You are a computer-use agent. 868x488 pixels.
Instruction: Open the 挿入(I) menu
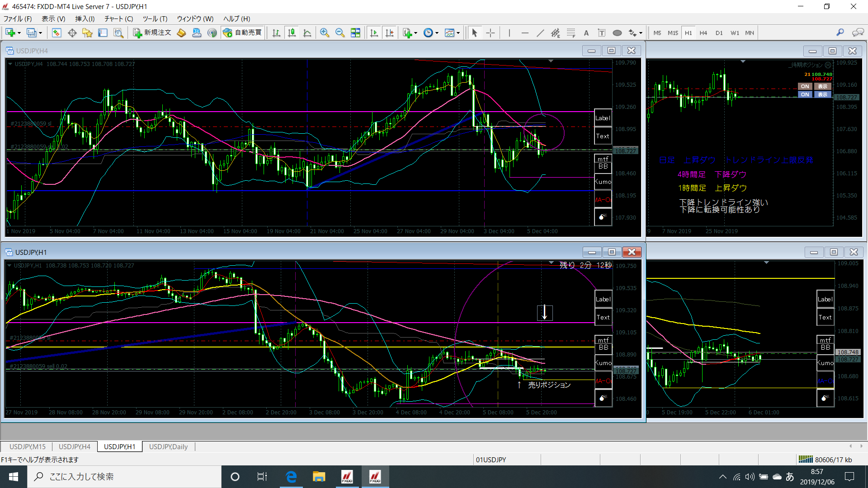click(85, 19)
